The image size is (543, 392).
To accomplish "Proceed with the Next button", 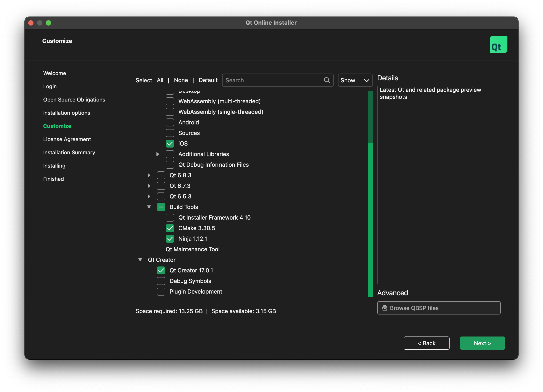I will (x=482, y=343).
